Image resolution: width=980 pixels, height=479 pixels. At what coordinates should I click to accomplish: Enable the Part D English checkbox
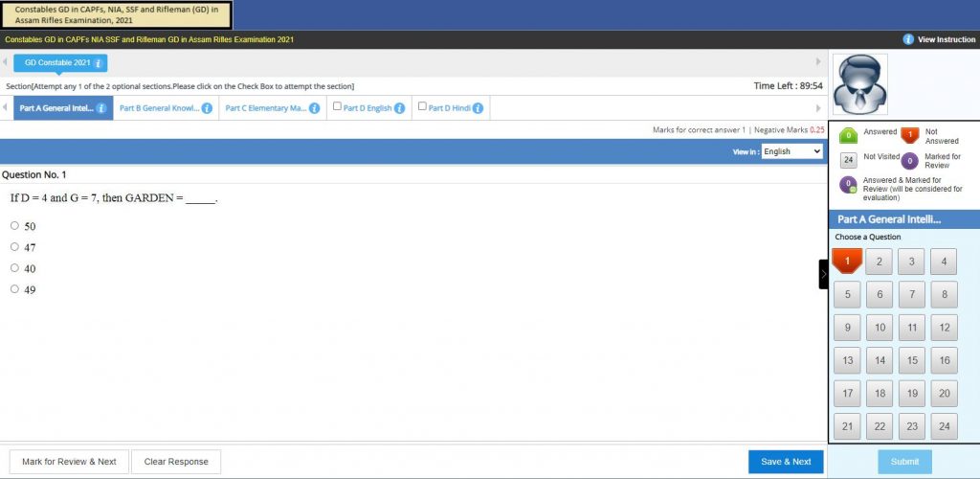pyautogui.click(x=337, y=107)
